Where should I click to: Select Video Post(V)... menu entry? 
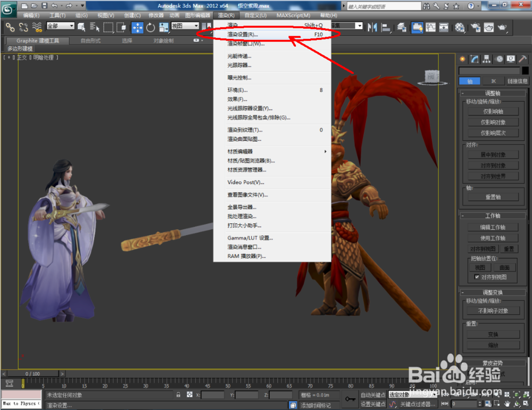[272, 182]
